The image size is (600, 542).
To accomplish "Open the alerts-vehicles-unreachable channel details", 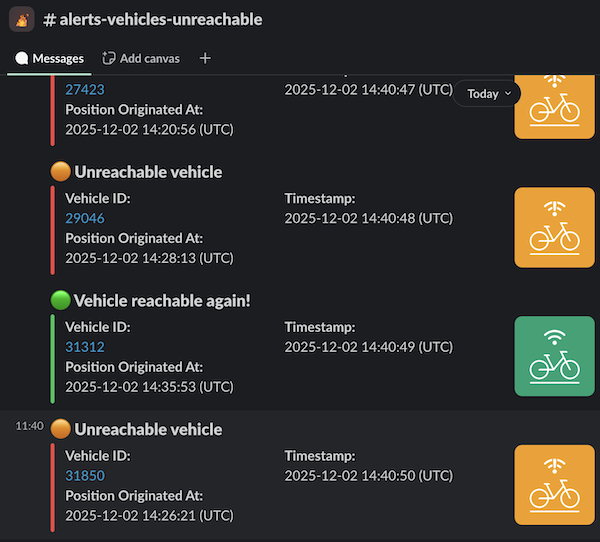I will [x=153, y=19].
